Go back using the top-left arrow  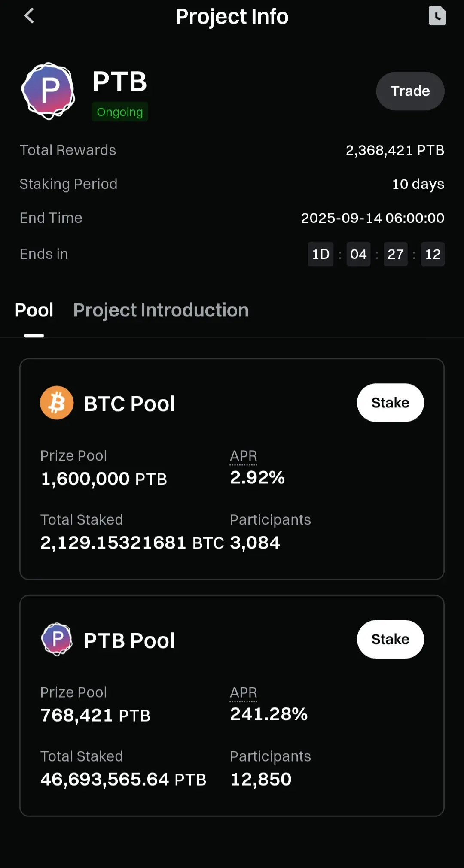tap(29, 16)
